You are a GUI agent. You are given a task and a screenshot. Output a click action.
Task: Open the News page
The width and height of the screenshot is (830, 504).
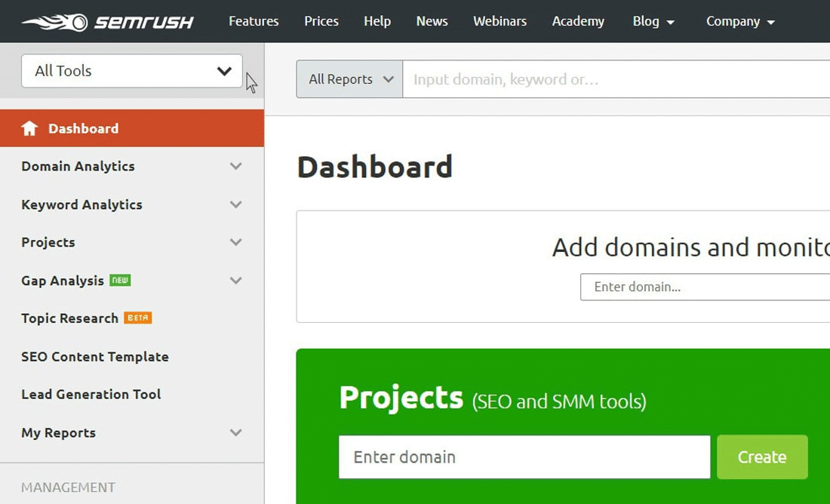coord(432,21)
